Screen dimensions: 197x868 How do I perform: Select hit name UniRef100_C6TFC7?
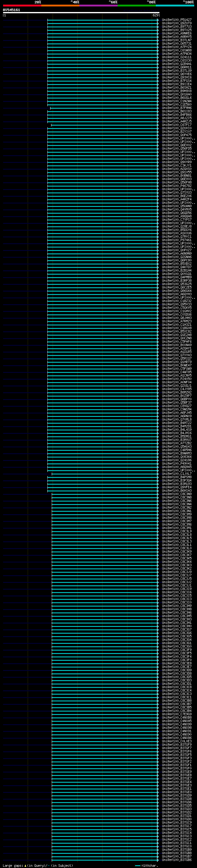(177, 125)
